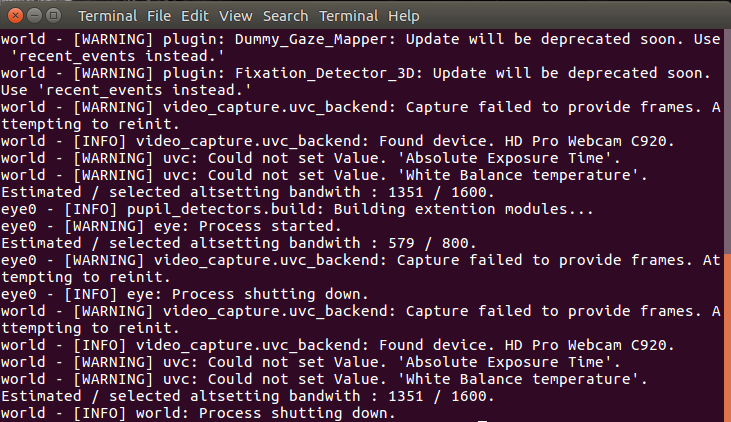Open the File menu
Screen dimensions: 731x422
coord(159,16)
